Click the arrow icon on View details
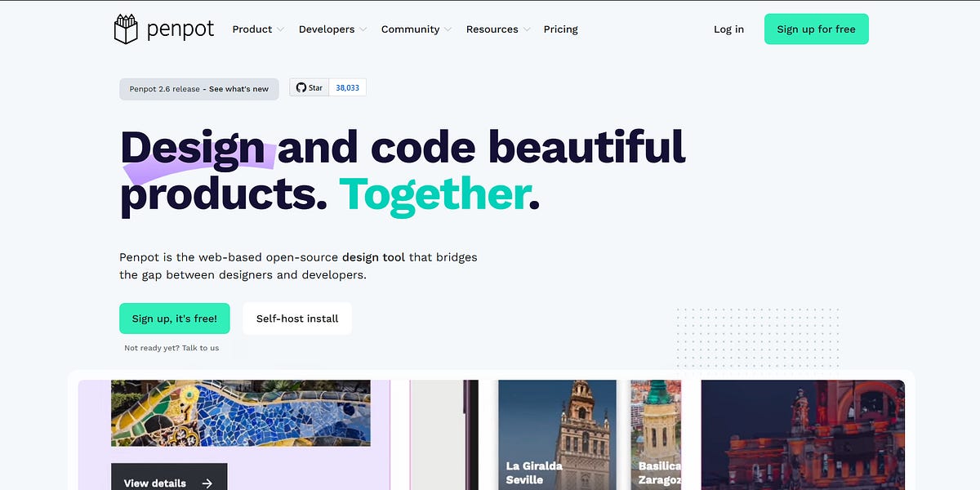Viewport: 980px width, 490px height. click(x=207, y=483)
